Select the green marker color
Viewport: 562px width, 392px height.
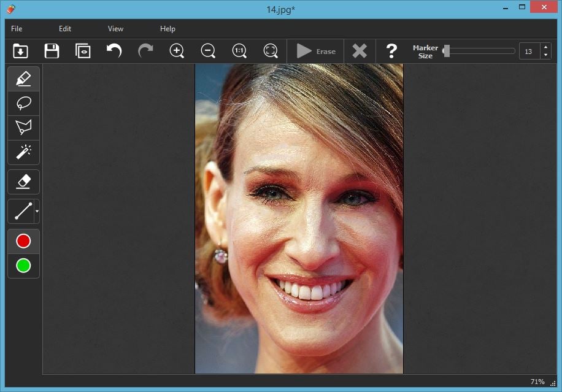click(x=23, y=266)
